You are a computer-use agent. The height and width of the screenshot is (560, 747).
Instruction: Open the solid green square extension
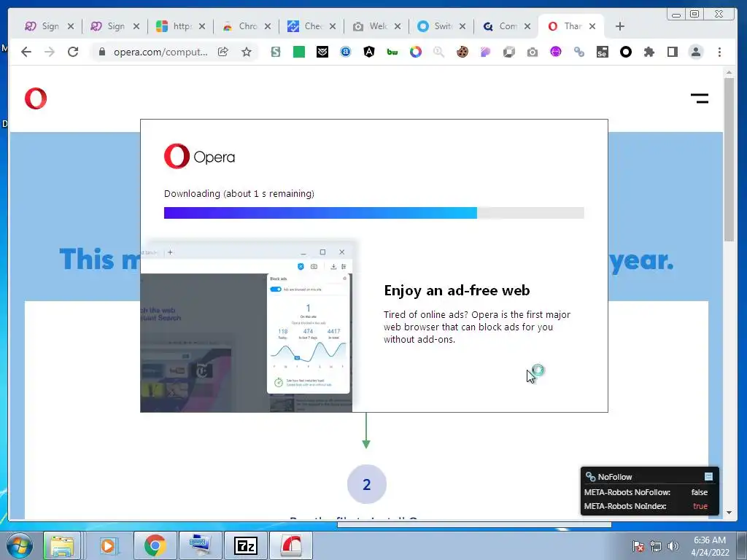point(298,52)
